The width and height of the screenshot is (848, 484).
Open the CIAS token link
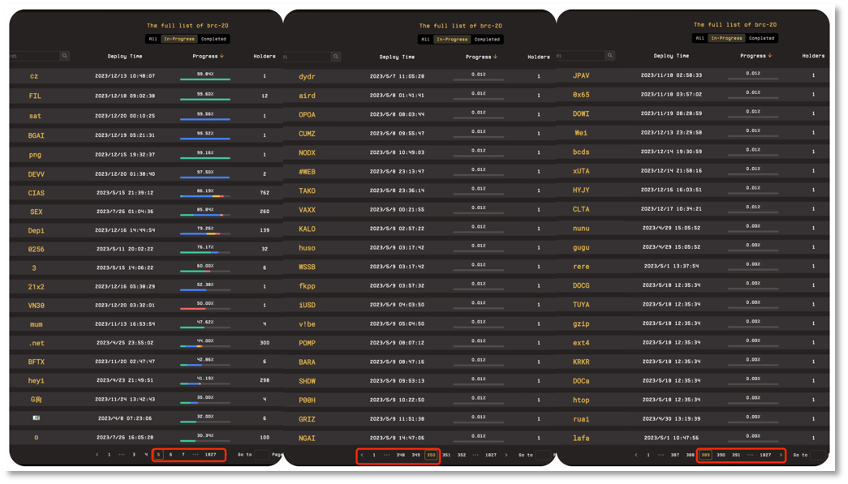coord(36,193)
